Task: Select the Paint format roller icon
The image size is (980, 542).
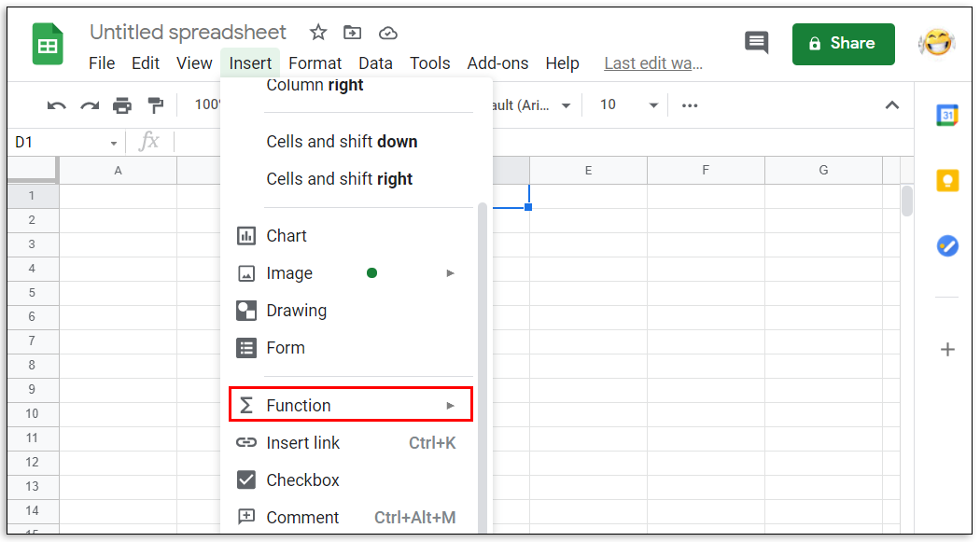Action: [x=155, y=105]
